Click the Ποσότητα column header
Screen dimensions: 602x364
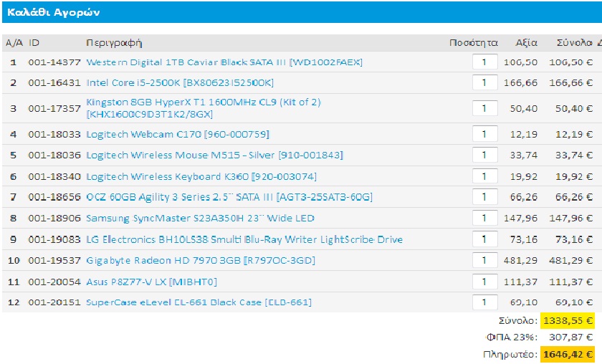pyautogui.click(x=474, y=42)
